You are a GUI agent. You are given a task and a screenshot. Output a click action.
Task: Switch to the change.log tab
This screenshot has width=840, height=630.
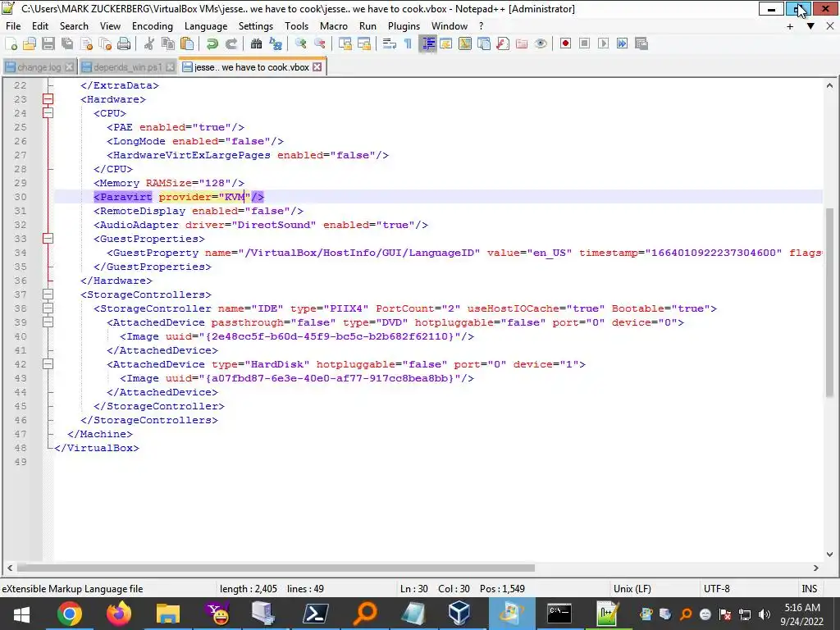39,67
